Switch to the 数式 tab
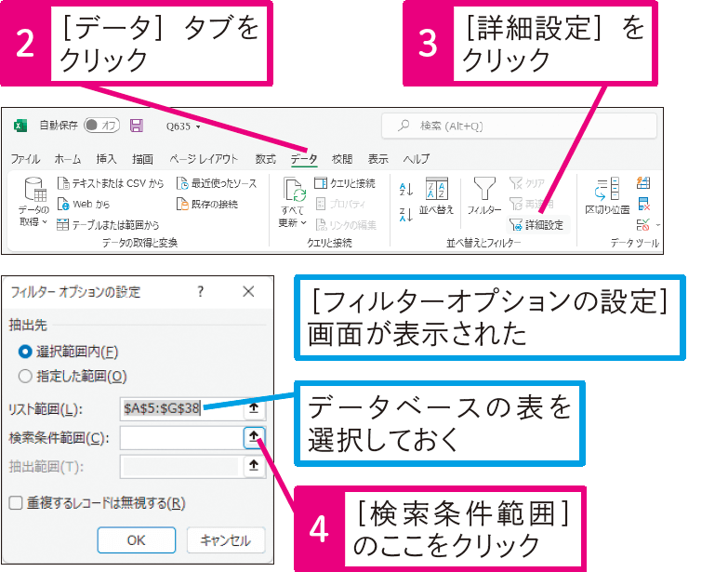The width and height of the screenshot is (728, 572). point(266,159)
